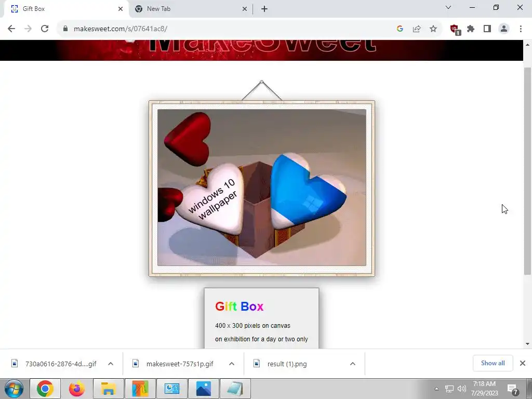Screen dimensions: 532x399
Task: Open Chrome from the taskbar
Action: 45,389
